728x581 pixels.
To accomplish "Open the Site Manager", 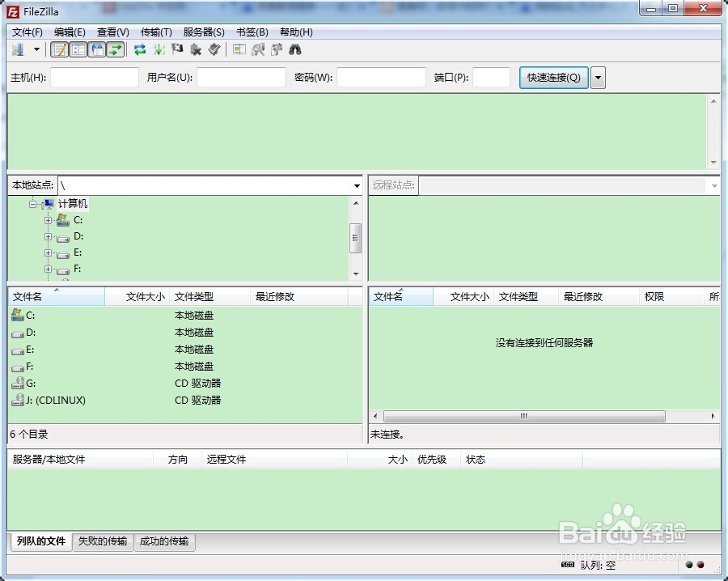I will 18,49.
